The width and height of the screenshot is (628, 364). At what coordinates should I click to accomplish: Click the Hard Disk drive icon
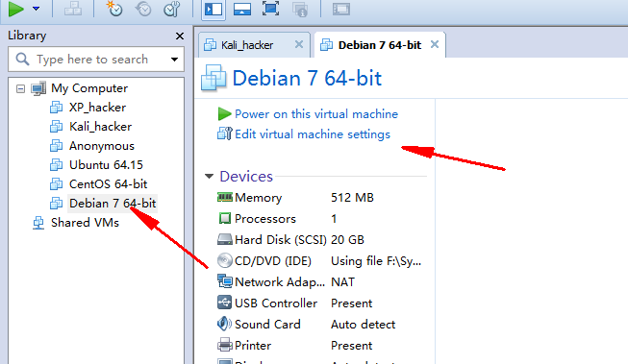(x=225, y=239)
